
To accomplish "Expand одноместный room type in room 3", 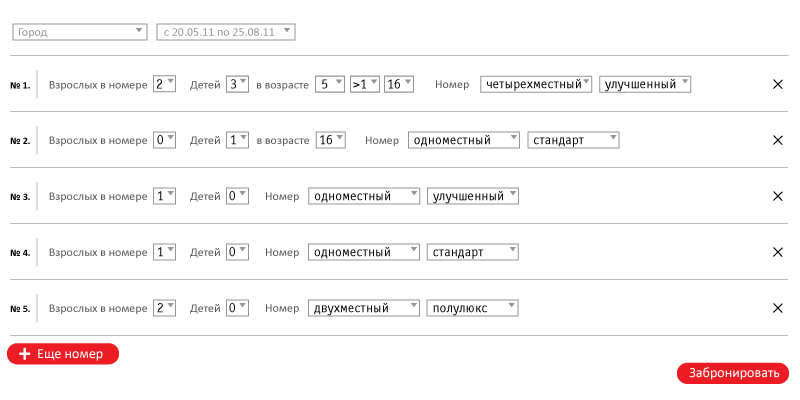I will [364, 197].
